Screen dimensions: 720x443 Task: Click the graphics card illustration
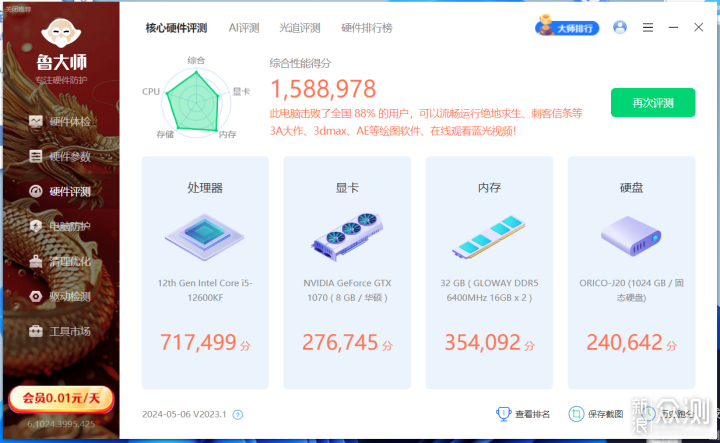(x=347, y=237)
